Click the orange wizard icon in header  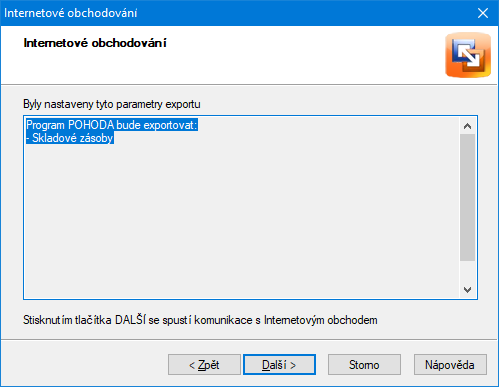(x=468, y=55)
